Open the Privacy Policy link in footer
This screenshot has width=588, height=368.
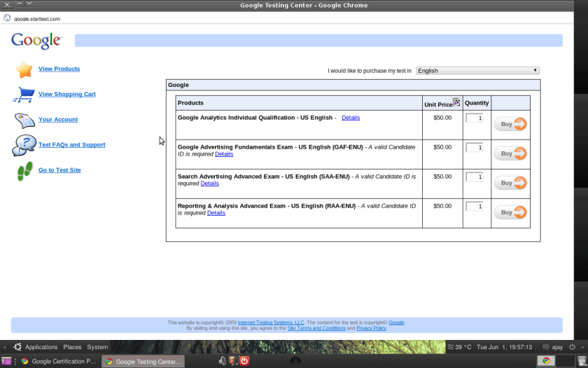coord(370,328)
